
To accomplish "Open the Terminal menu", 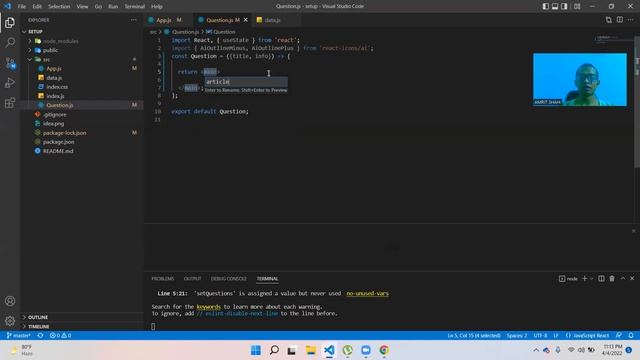I will point(134,6).
